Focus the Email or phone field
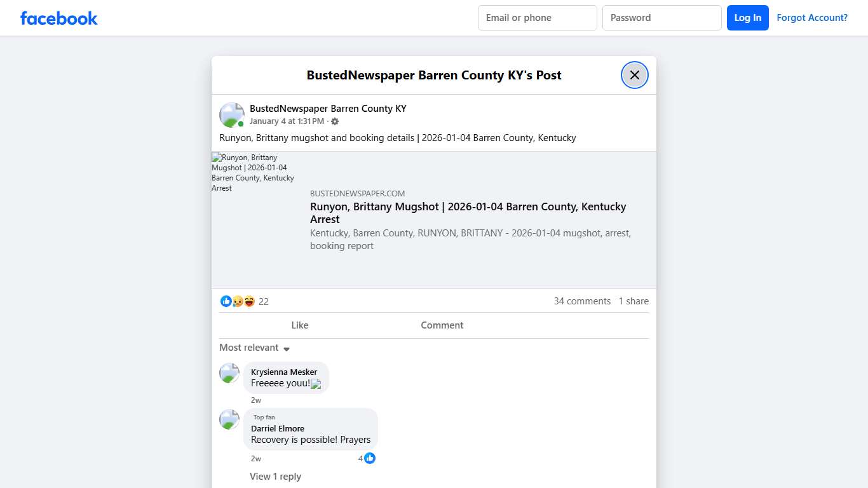 point(537,18)
